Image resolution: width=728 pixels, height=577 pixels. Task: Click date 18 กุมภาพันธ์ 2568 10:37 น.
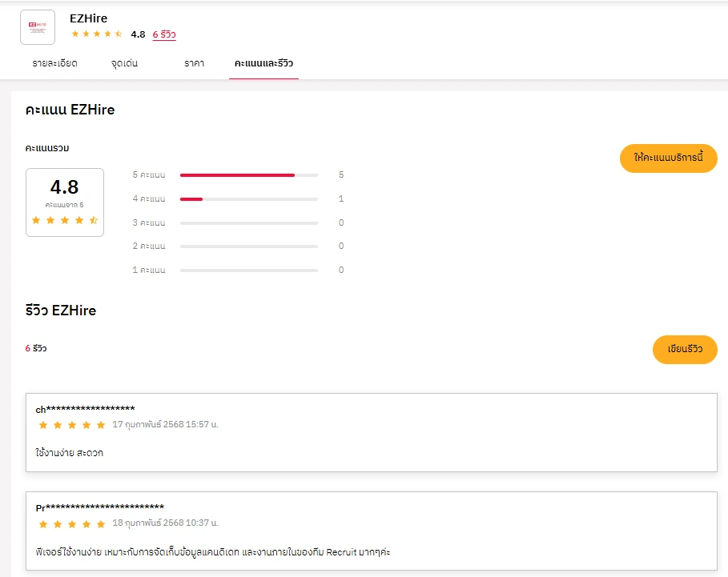coord(165,523)
